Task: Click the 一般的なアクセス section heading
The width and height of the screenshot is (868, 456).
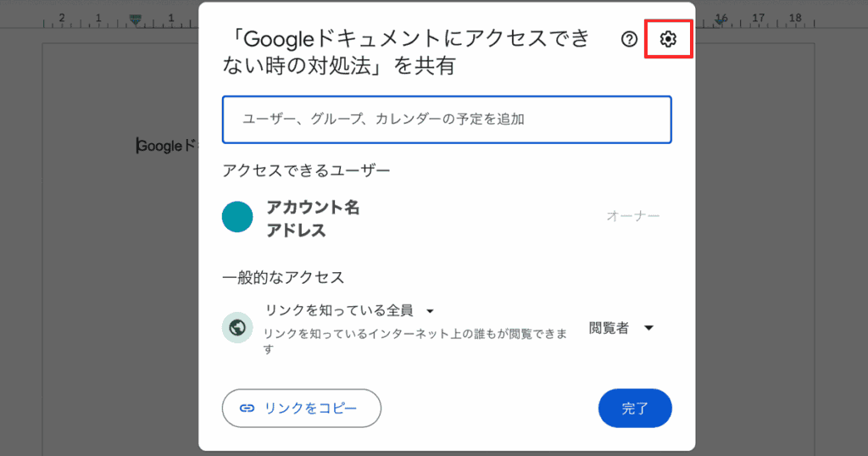Action: tap(283, 277)
